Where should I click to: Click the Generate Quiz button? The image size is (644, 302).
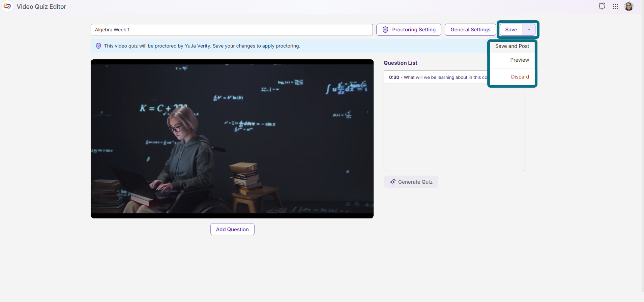(411, 182)
